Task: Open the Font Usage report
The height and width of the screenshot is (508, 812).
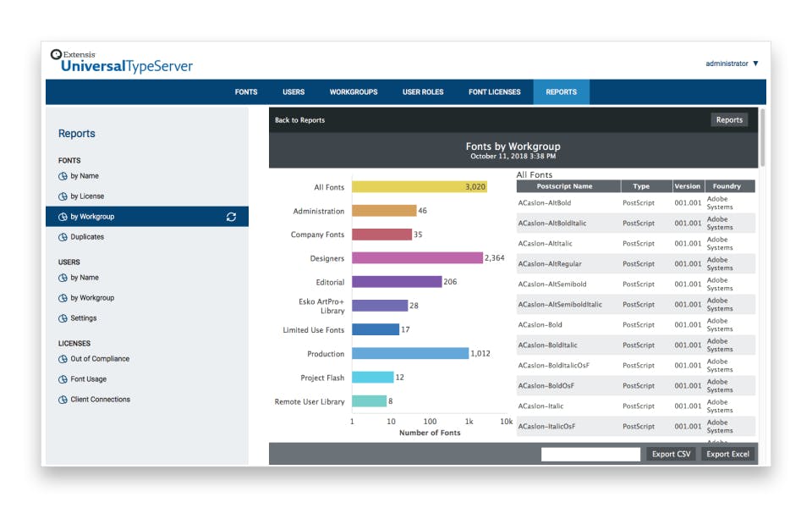Action: click(89, 379)
